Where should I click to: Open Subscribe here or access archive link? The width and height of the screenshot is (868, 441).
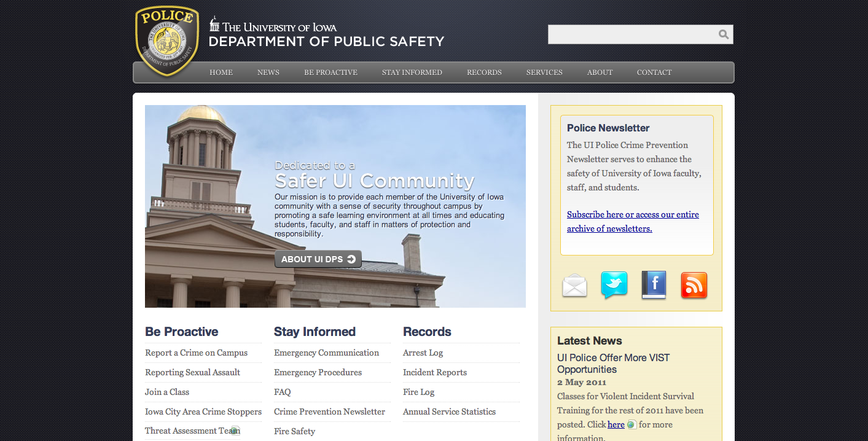(633, 221)
